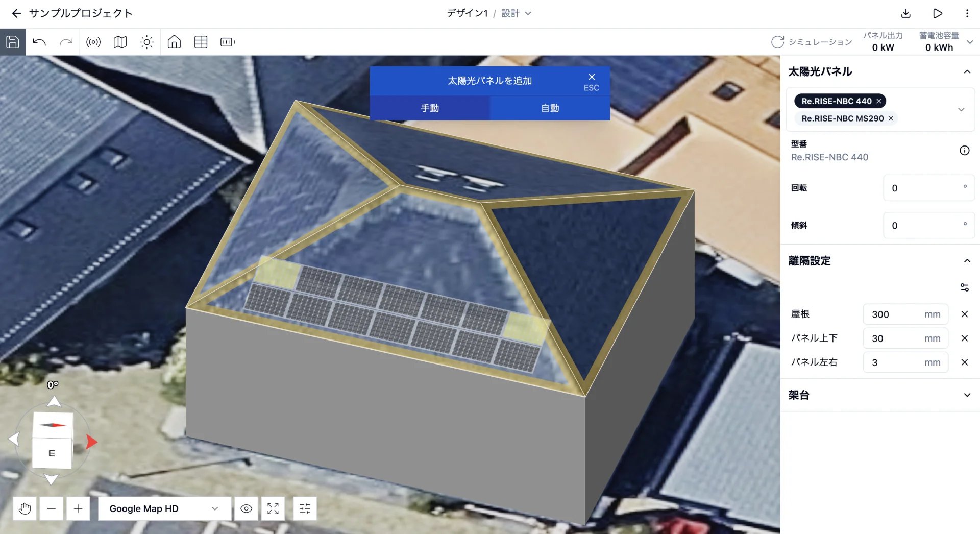
Task: Open the 設計 mode dropdown
Action: point(516,13)
